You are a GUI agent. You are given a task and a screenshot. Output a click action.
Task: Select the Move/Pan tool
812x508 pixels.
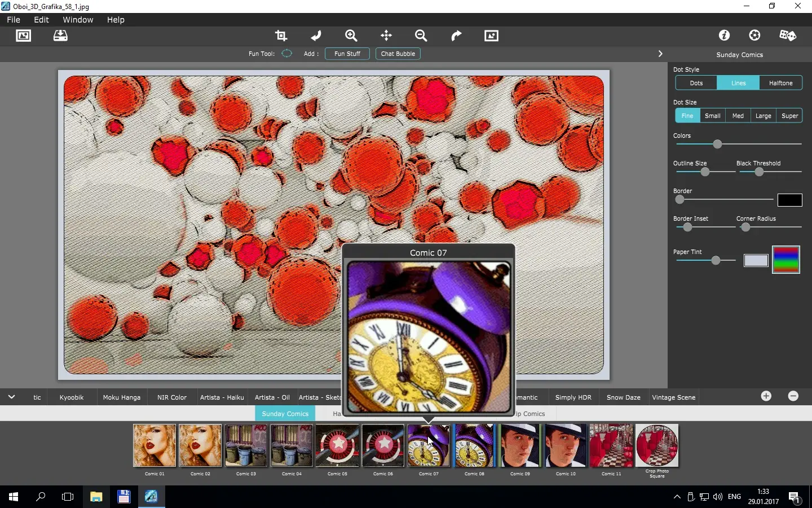click(387, 36)
